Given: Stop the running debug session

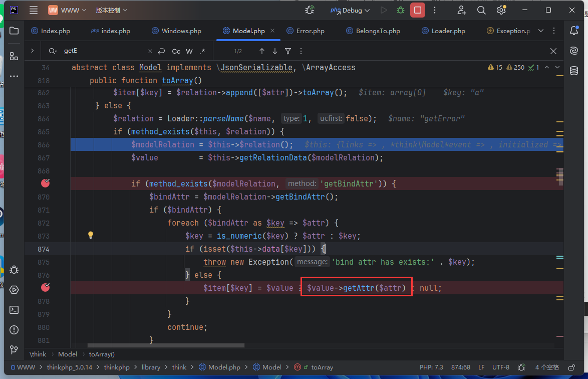Looking at the screenshot, I should pyautogui.click(x=417, y=10).
